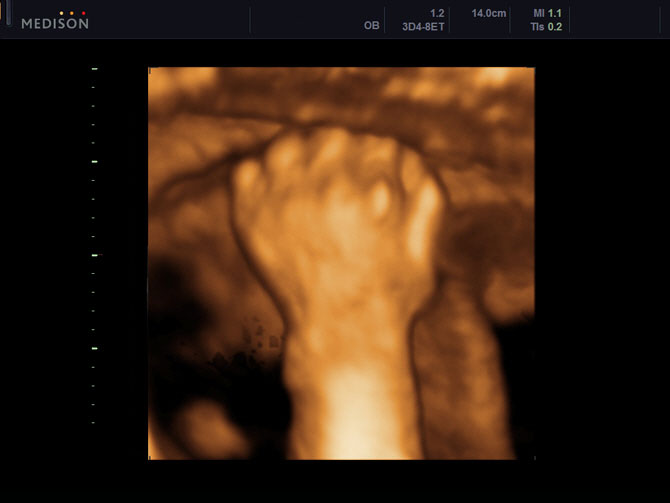Click the 3D4-8ET probe name

point(423,26)
